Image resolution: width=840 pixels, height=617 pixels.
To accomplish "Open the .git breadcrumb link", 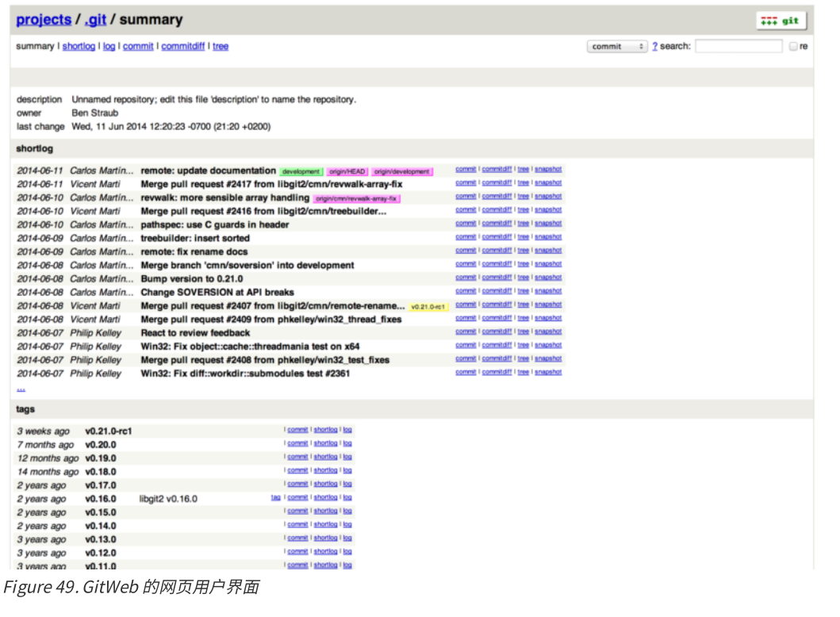I will point(95,20).
